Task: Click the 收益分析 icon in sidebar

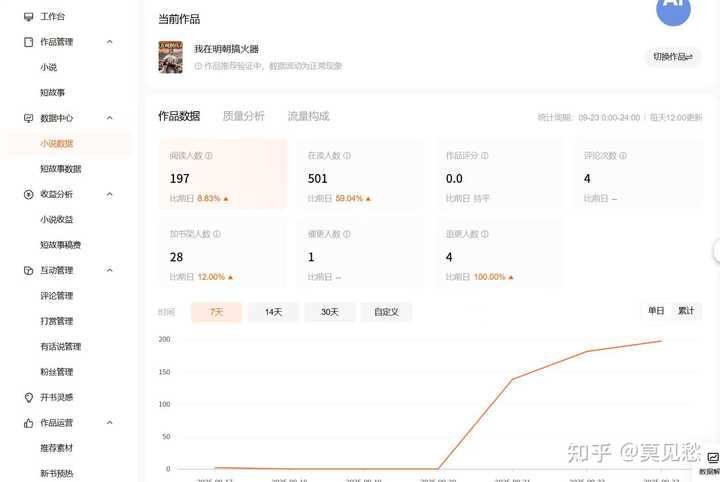Action: [x=29, y=194]
